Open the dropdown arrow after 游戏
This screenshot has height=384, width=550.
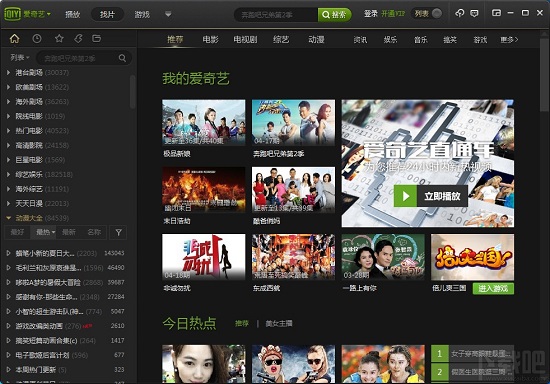[168, 14]
